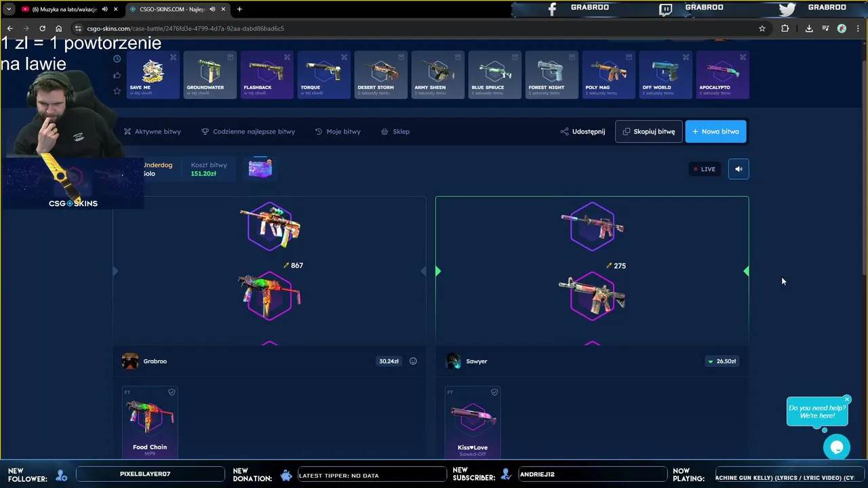868x488 pixels.
Task: Start a Nowa bitwa
Action: [x=715, y=131]
